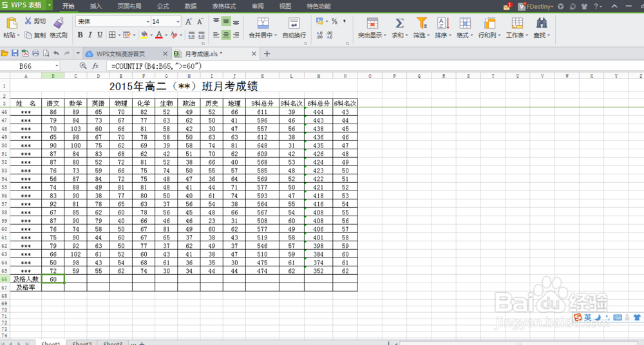Toggle underline formatting
Image resolution: width=644 pixels, height=345 pixels.
click(x=100, y=35)
